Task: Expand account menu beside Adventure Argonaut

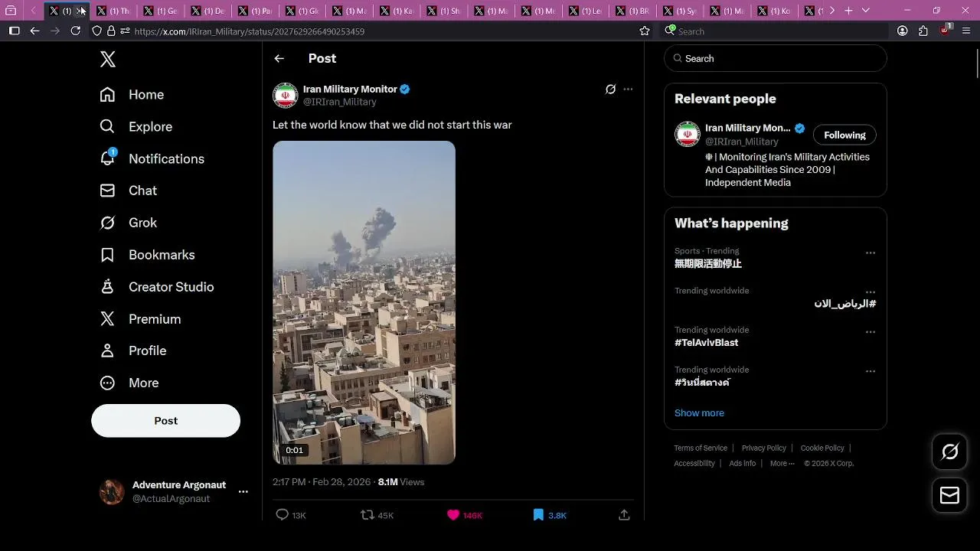Action: point(243,491)
